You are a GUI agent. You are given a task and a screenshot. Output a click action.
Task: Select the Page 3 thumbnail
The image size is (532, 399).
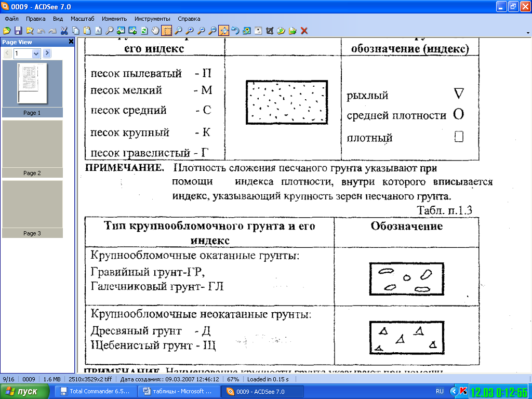coord(32,209)
